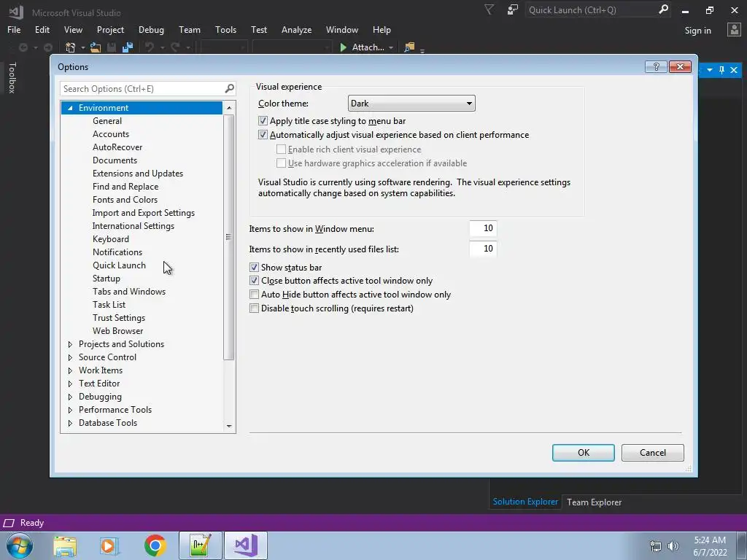
Task: Toggle Close button affects active tool window
Action: tap(254, 281)
